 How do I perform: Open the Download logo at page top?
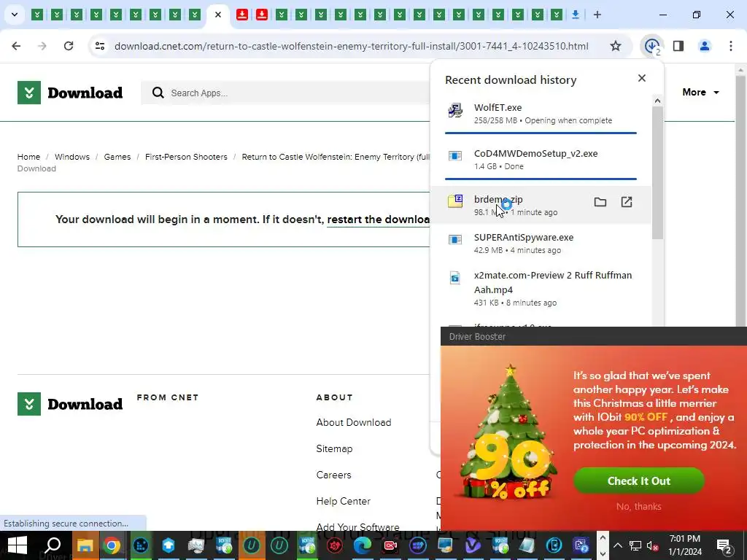point(70,93)
